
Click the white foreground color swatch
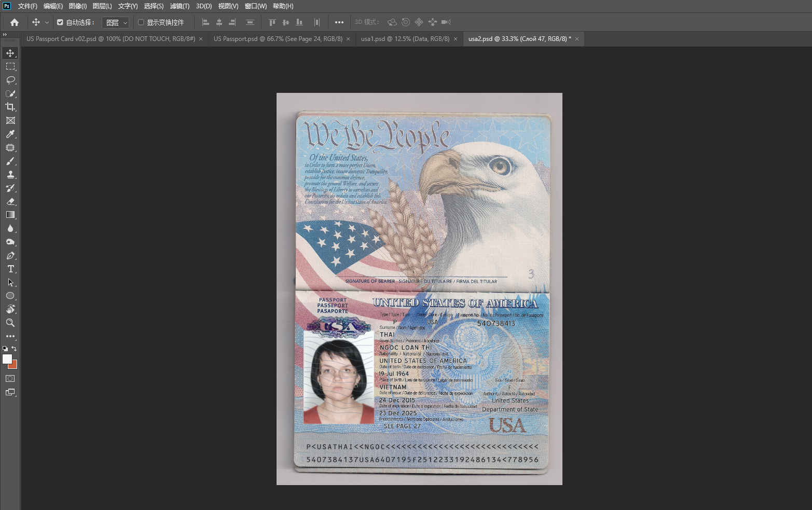click(x=7, y=359)
